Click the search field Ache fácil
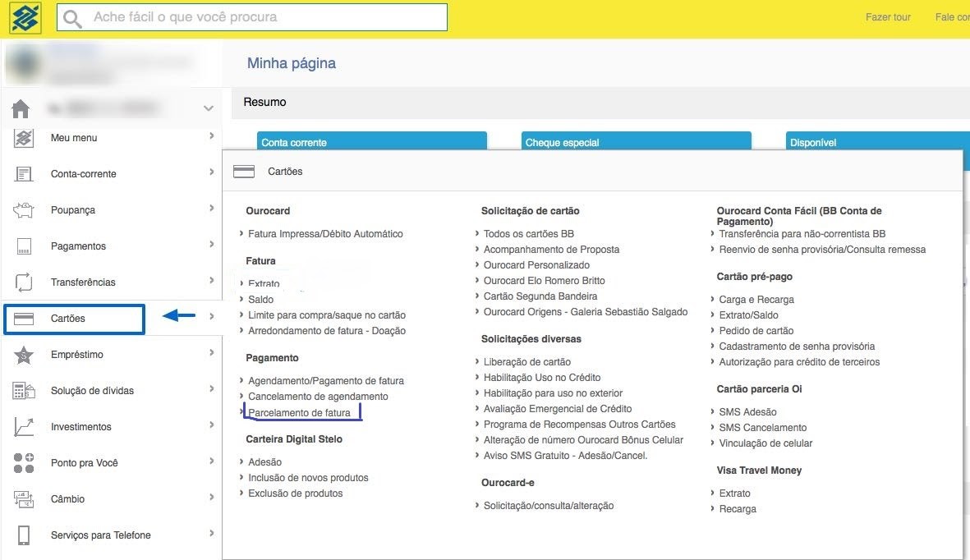 tap(252, 17)
